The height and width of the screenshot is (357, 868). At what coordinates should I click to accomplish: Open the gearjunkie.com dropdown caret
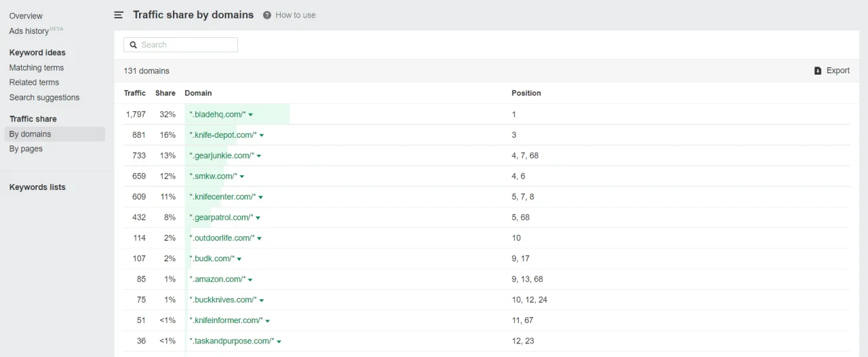tap(259, 156)
